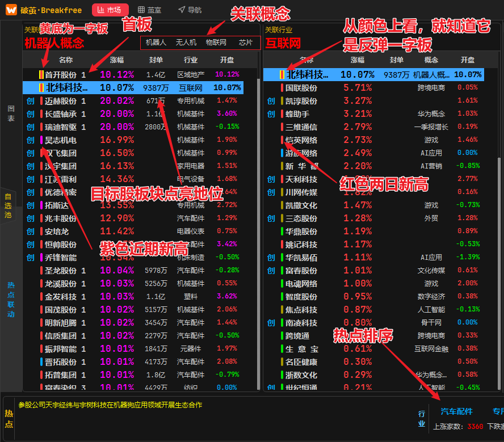Click 乔锋智能 stock name
Image resolution: width=504 pixels, height=442 pixels.
click(60, 258)
